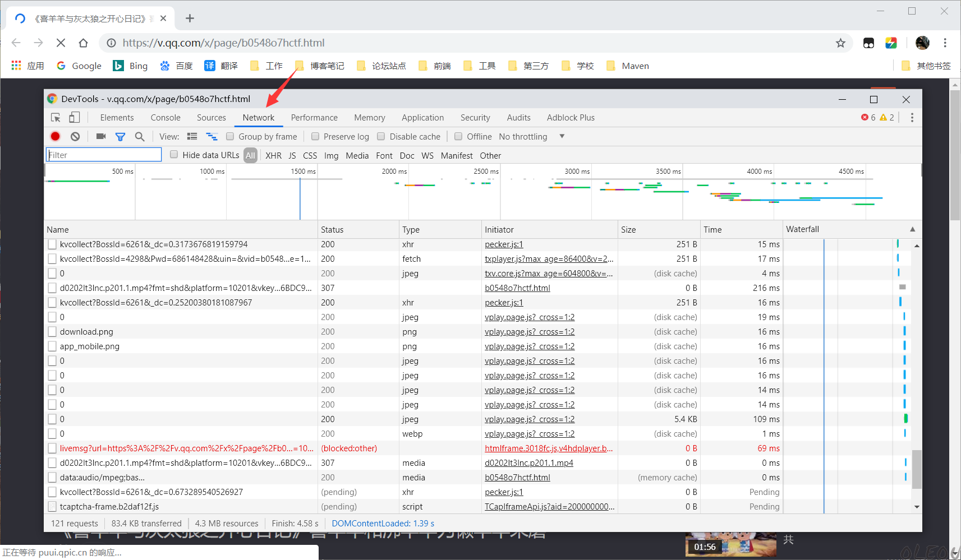Switch to the Performance tab

(314, 118)
